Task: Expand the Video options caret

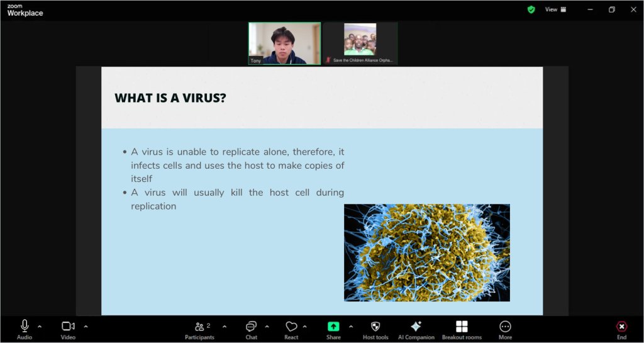Action: point(86,327)
